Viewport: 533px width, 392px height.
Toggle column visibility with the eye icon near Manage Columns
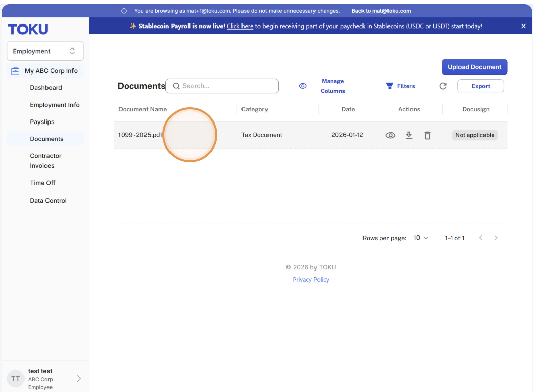point(303,86)
